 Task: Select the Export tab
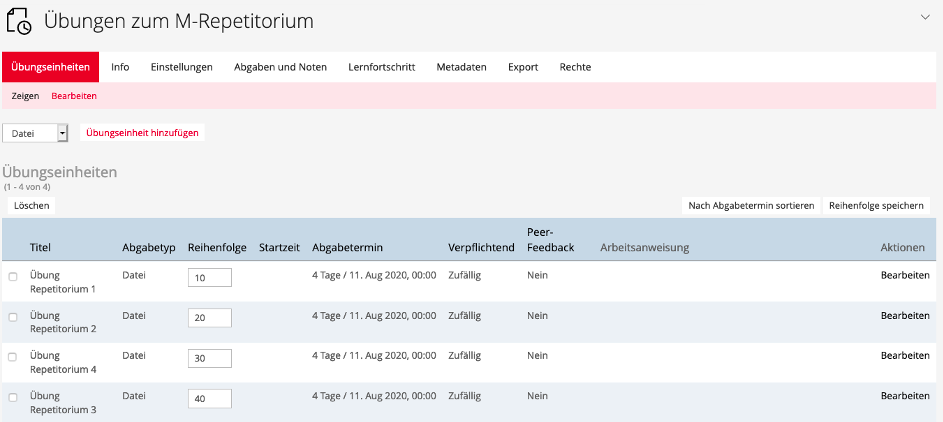click(523, 67)
